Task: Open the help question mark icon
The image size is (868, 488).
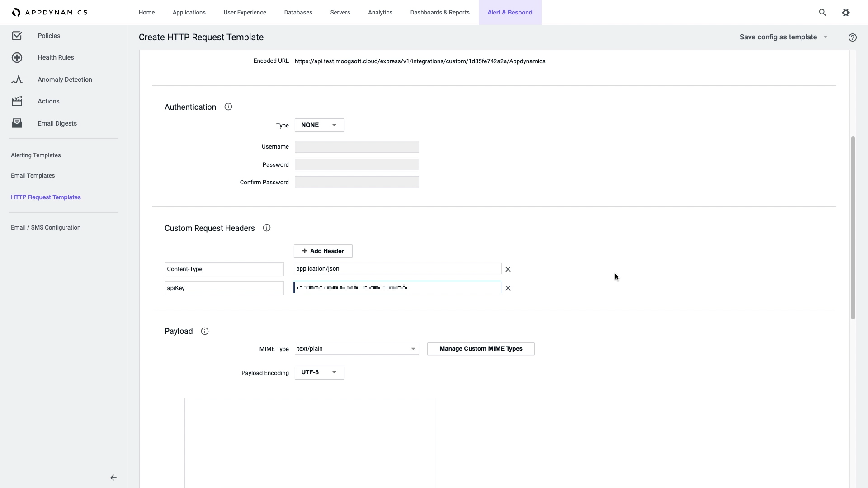Action: point(853,38)
